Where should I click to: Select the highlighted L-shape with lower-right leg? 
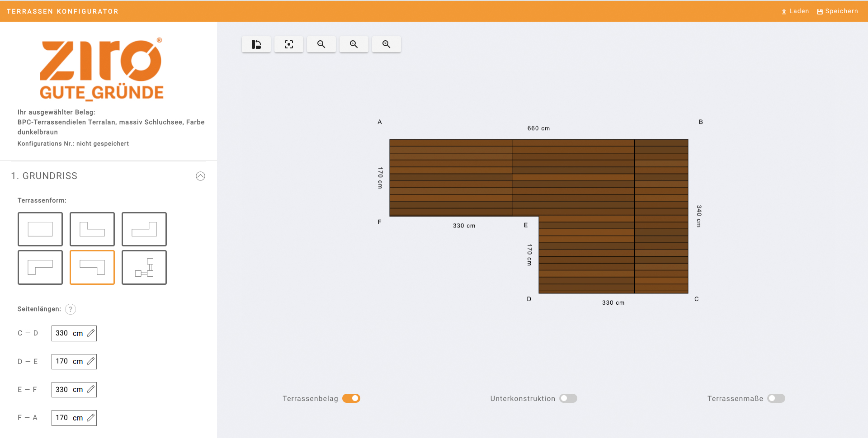[x=92, y=267]
